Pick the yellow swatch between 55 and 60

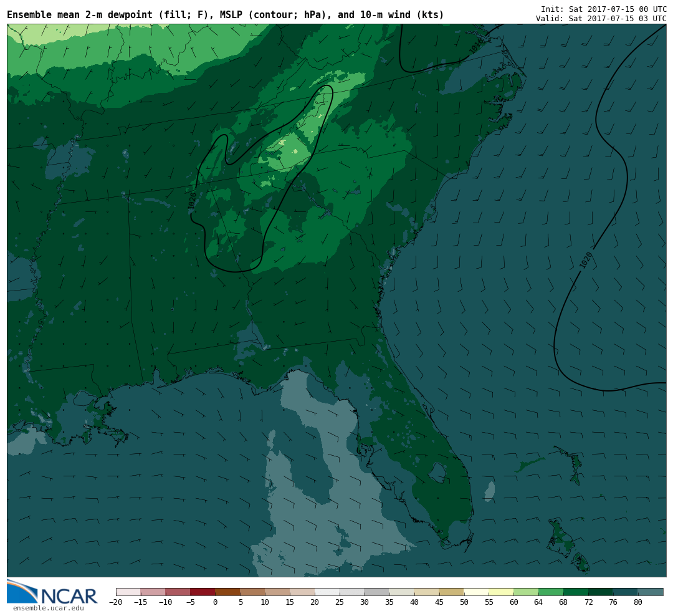(501, 592)
